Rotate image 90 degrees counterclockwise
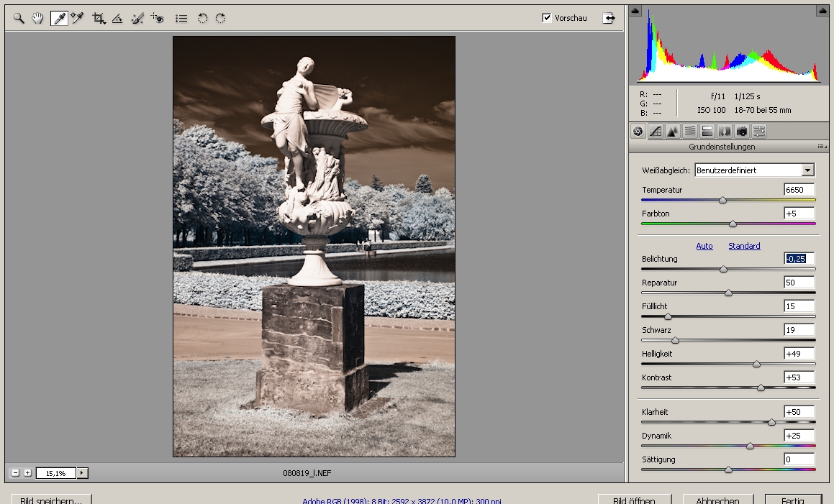 [x=203, y=18]
